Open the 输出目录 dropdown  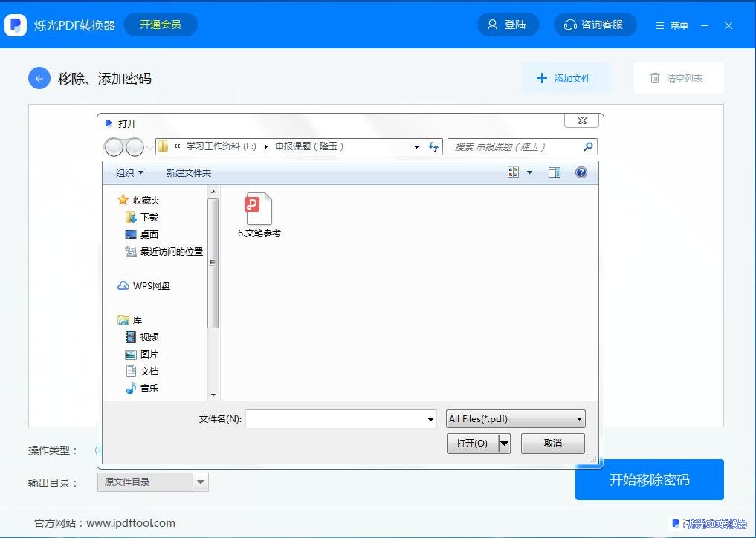[x=200, y=482]
